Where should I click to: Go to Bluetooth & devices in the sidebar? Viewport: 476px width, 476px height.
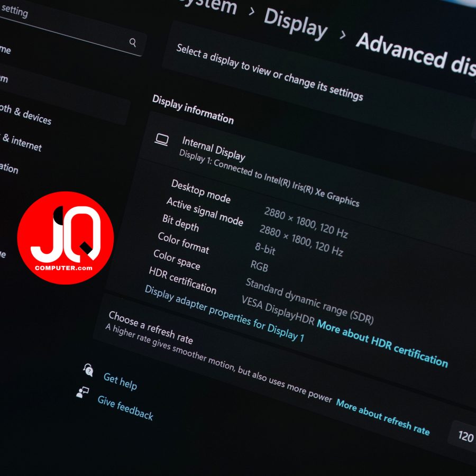25,114
